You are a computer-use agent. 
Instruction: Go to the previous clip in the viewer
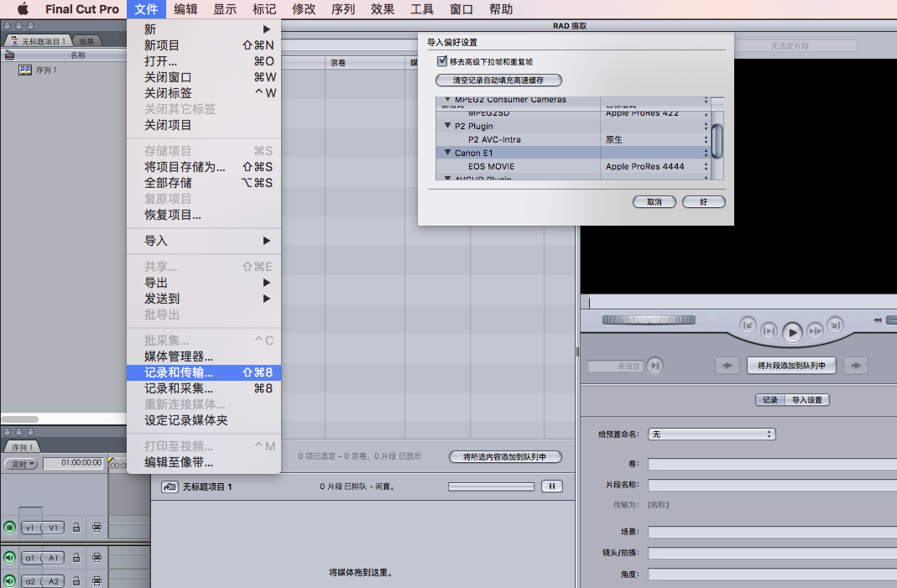tap(769, 330)
